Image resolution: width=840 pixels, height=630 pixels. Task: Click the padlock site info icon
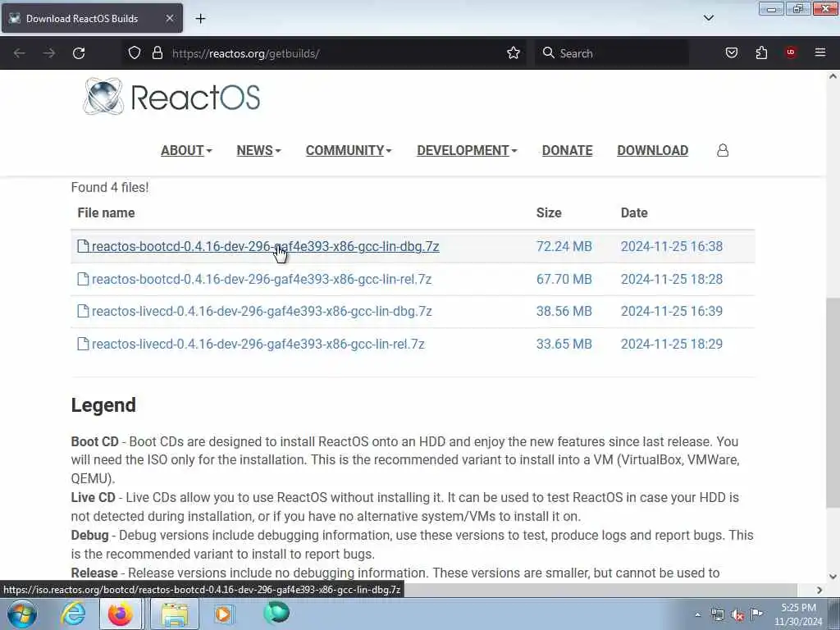point(157,53)
